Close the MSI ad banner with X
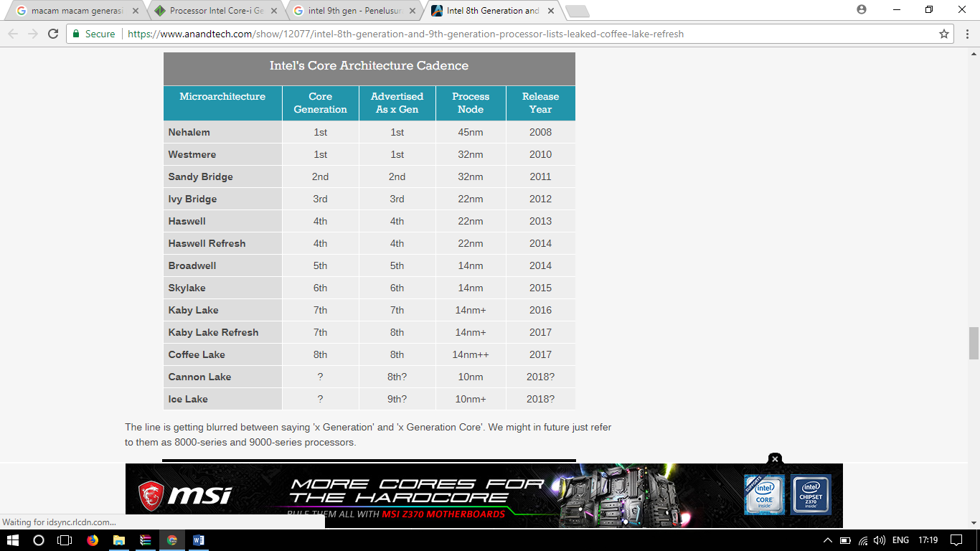 point(775,459)
